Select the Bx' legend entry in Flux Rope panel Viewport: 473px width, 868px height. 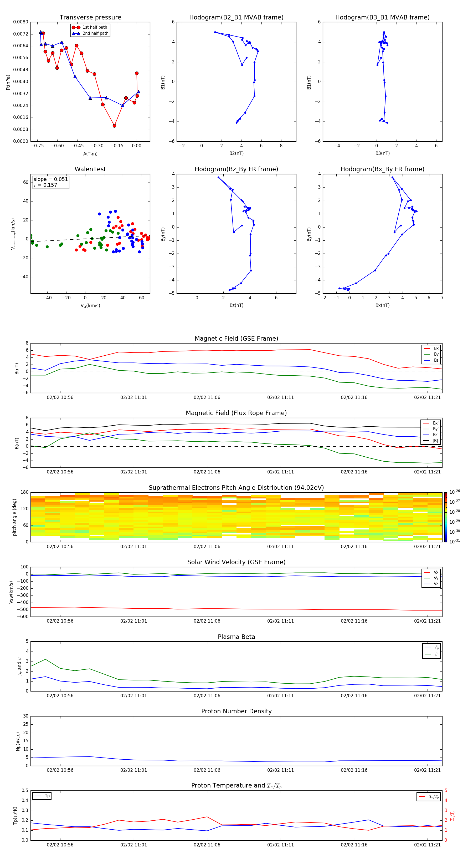click(x=431, y=423)
